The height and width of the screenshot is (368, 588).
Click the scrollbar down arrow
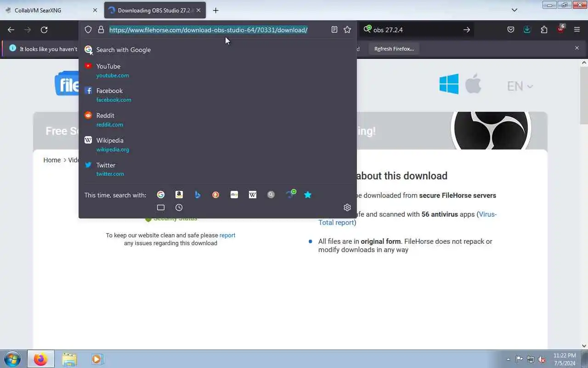click(x=584, y=346)
